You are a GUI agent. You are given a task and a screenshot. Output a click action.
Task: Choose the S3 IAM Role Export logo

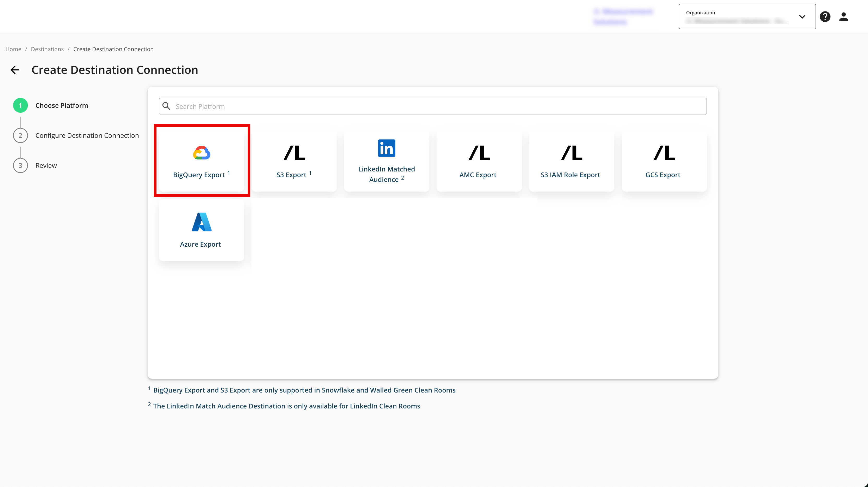pos(571,153)
